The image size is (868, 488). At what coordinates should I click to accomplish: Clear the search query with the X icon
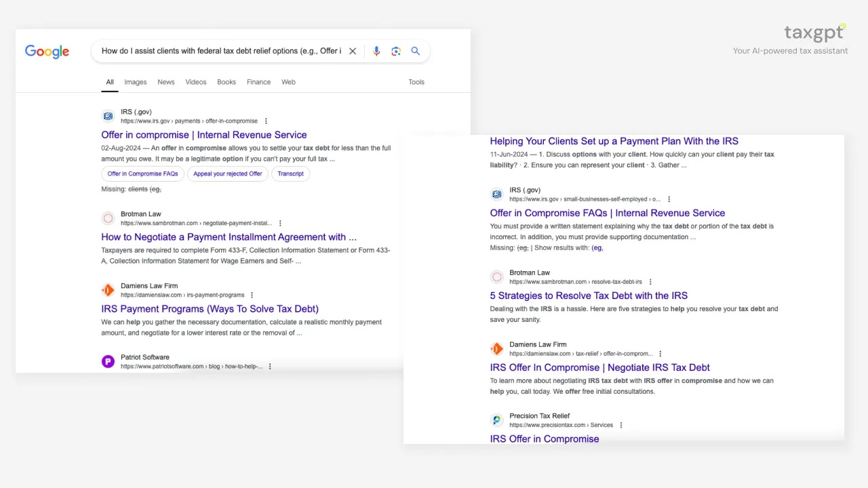[353, 51]
